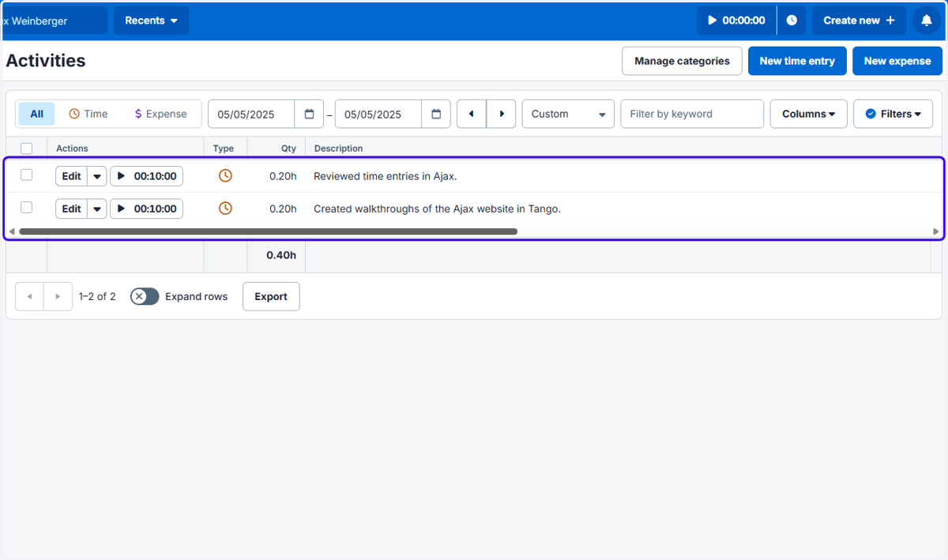Open Edit dropdown arrow for Created walkthroughs row

coord(96,209)
